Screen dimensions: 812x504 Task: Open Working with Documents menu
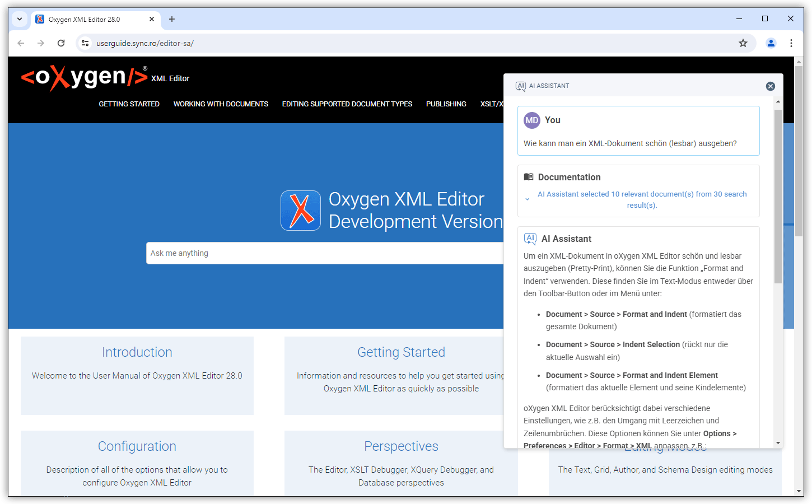coord(221,104)
